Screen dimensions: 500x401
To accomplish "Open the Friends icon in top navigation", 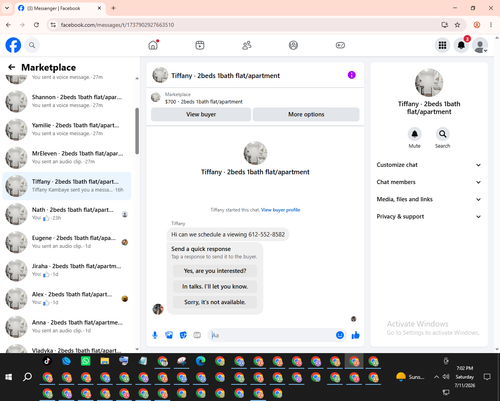I will (x=247, y=45).
